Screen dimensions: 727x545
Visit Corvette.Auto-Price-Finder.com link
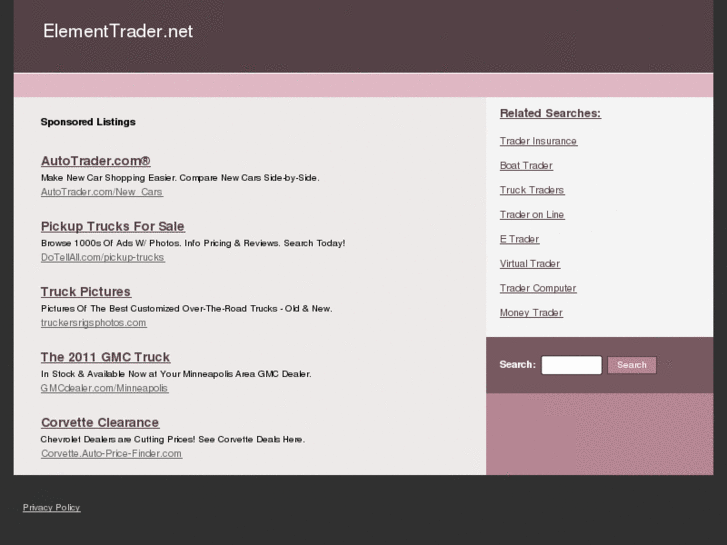[x=111, y=454]
